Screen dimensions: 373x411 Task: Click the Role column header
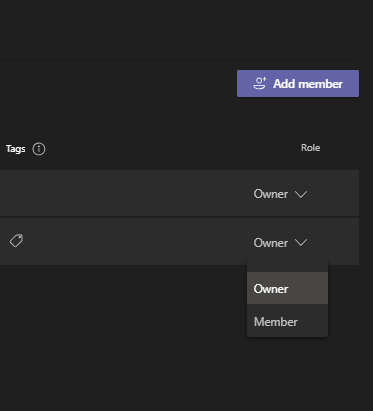pos(310,148)
